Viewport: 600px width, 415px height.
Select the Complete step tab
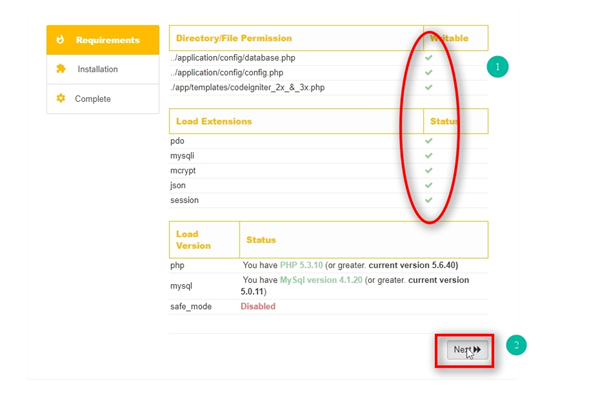point(103,99)
